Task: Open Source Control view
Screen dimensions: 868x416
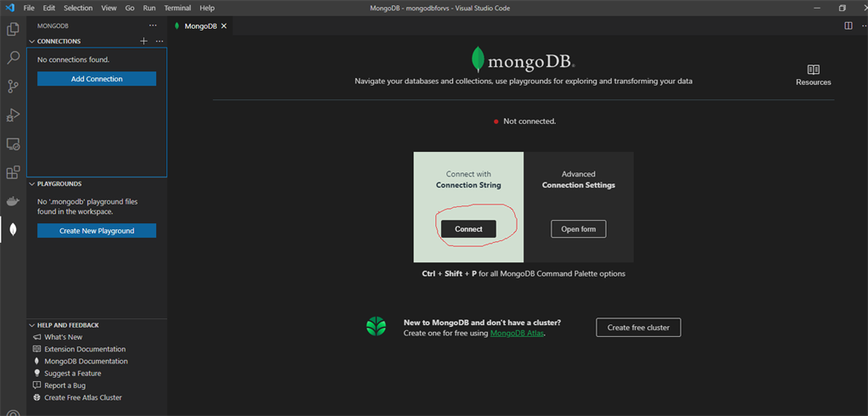Action: point(13,87)
